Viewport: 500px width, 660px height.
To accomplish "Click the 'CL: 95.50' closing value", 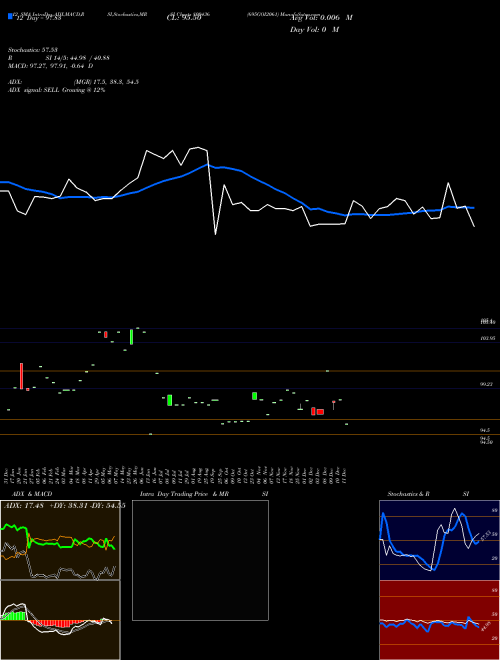I will (x=184, y=18).
